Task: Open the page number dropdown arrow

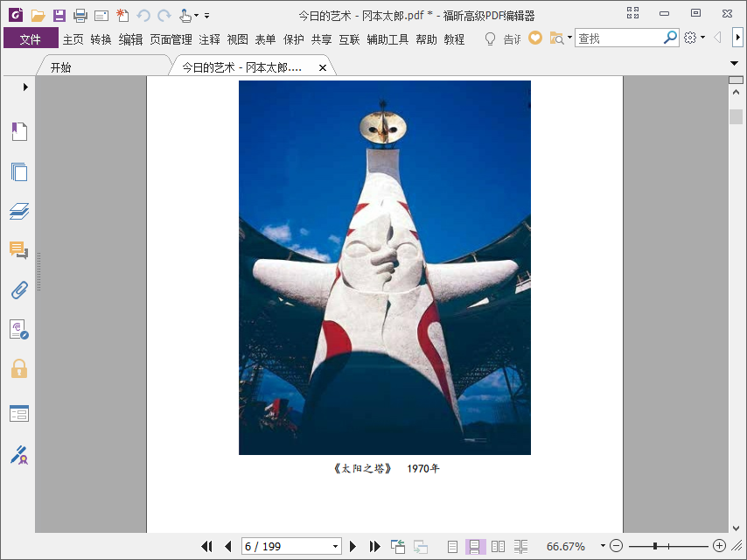Action: click(x=335, y=547)
